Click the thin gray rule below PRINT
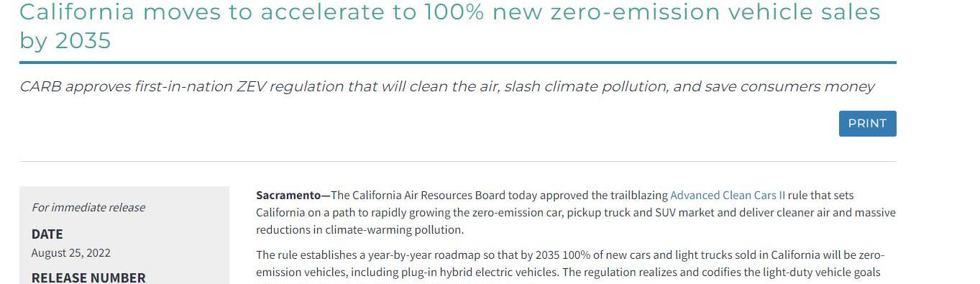This screenshot has width=980, height=284. (458, 161)
